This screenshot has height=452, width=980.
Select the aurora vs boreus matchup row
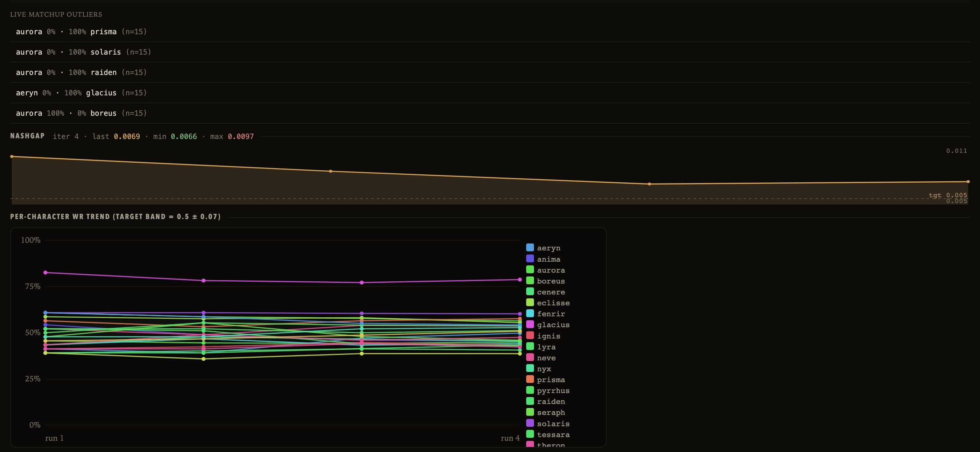pos(490,113)
